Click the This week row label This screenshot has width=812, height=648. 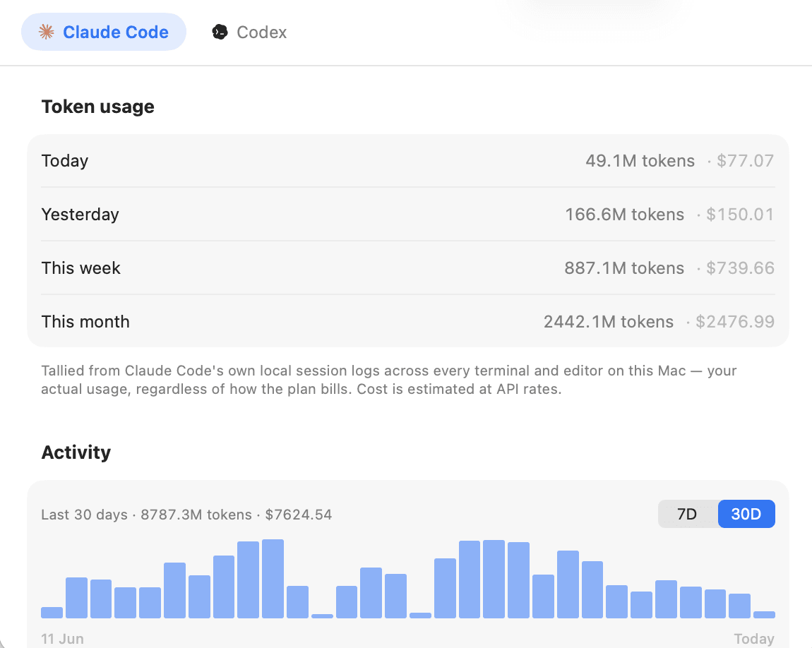click(x=80, y=268)
